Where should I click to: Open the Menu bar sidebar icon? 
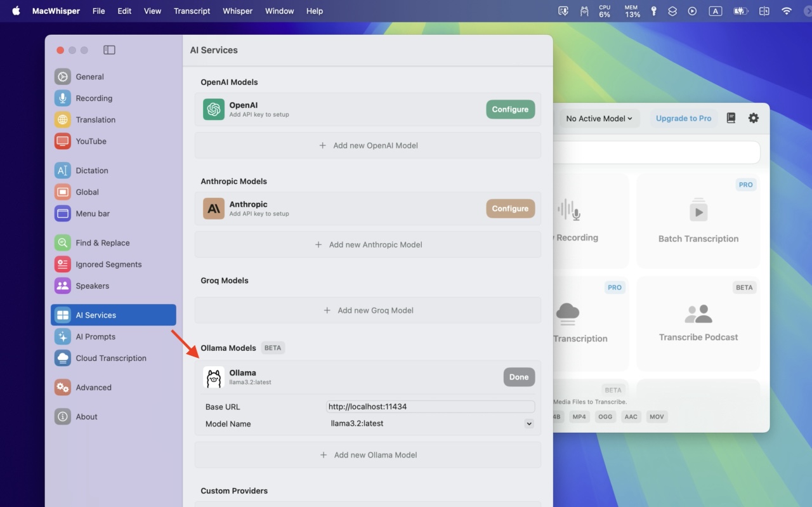pyautogui.click(x=62, y=214)
